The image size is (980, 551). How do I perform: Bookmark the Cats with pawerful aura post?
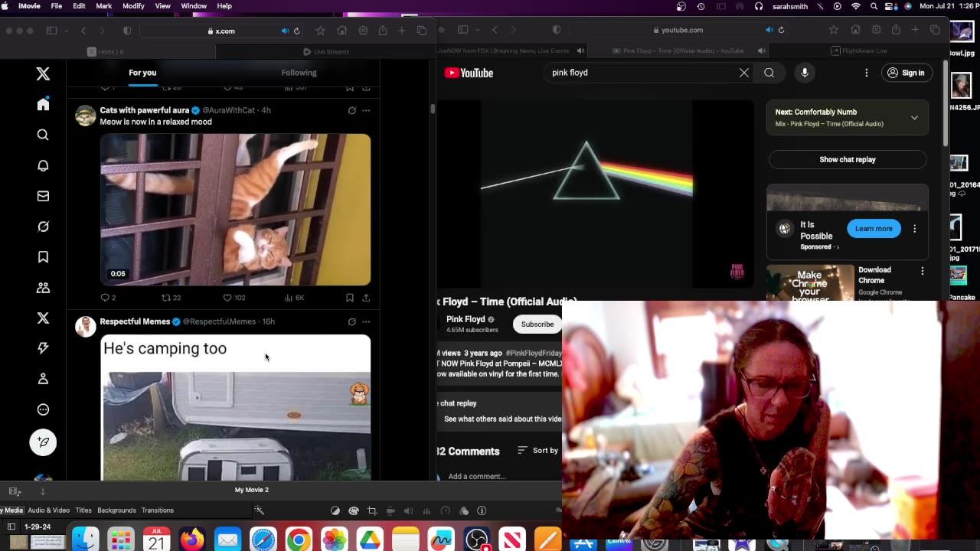349,298
